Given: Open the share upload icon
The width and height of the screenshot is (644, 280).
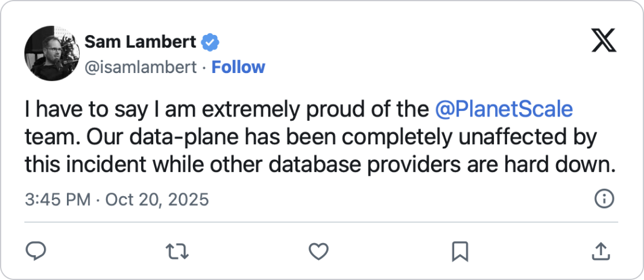Looking at the screenshot, I should click(601, 250).
